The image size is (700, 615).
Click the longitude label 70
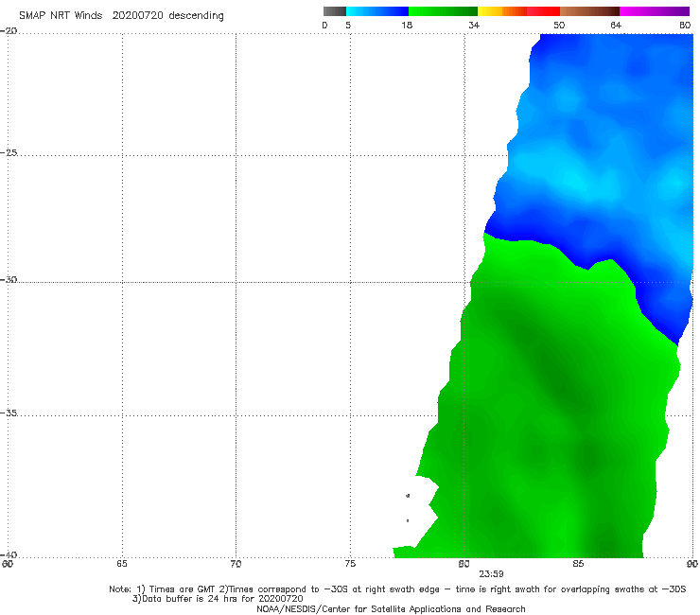[236, 564]
